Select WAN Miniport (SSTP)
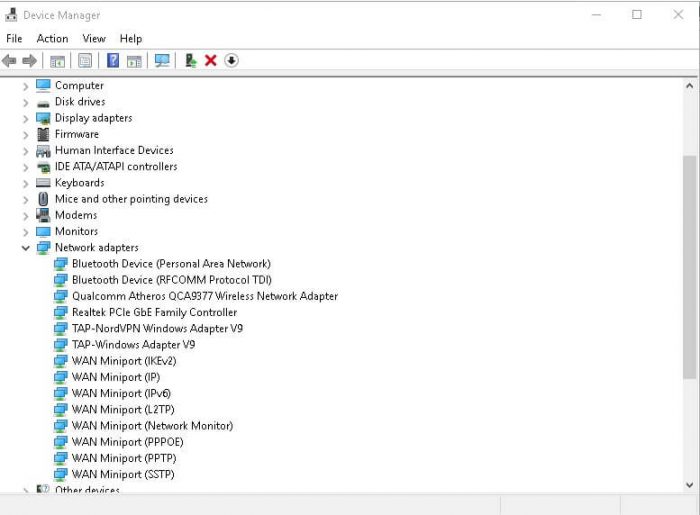The height and width of the screenshot is (515, 700). coord(123,474)
